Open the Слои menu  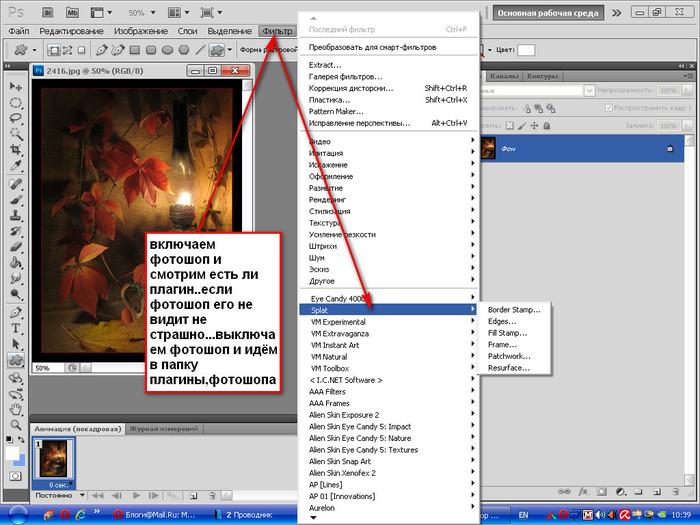(187, 31)
